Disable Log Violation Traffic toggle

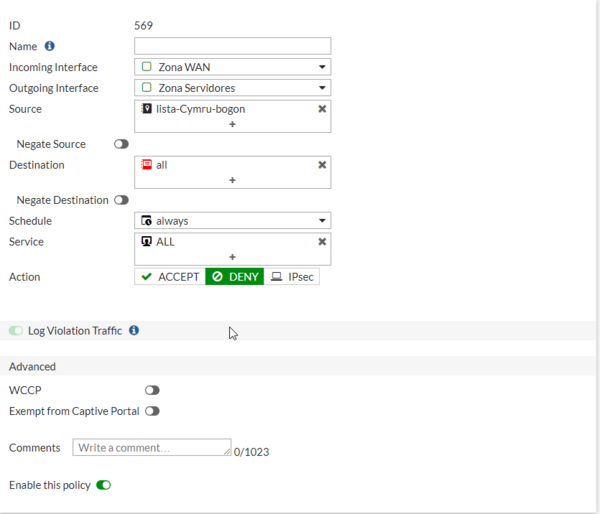[x=16, y=330]
